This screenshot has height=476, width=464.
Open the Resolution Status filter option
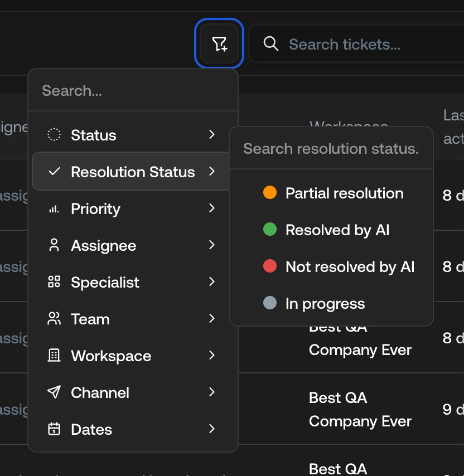(x=131, y=172)
